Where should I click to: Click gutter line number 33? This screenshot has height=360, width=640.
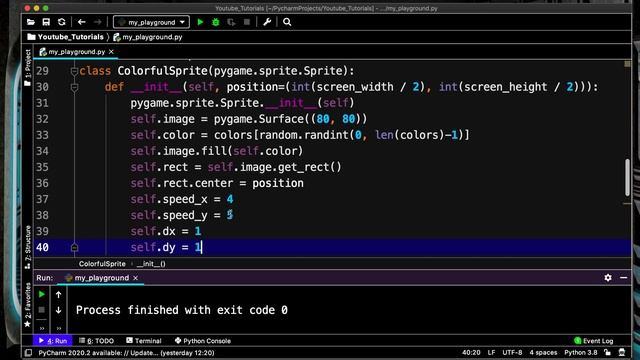point(42,135)
